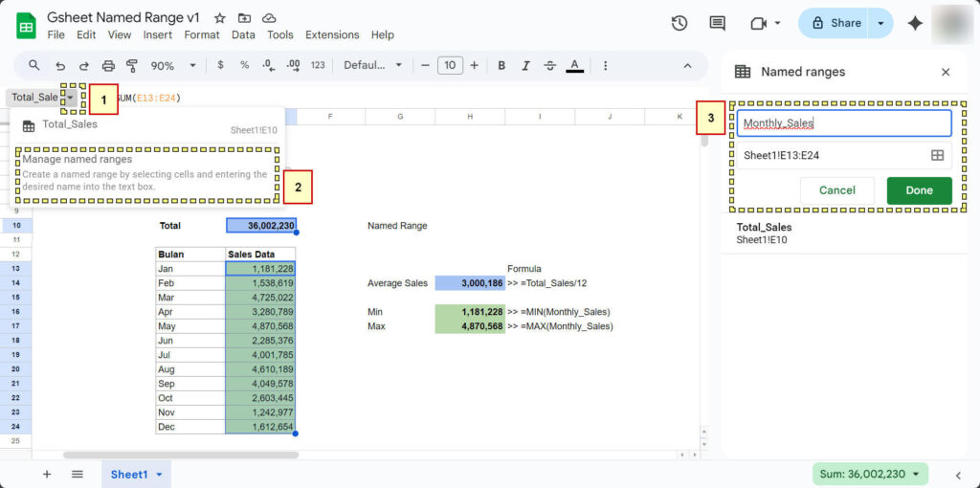980x488 pixels.
Task: Increase font size with plus button
Action: [x=475, y=65]
